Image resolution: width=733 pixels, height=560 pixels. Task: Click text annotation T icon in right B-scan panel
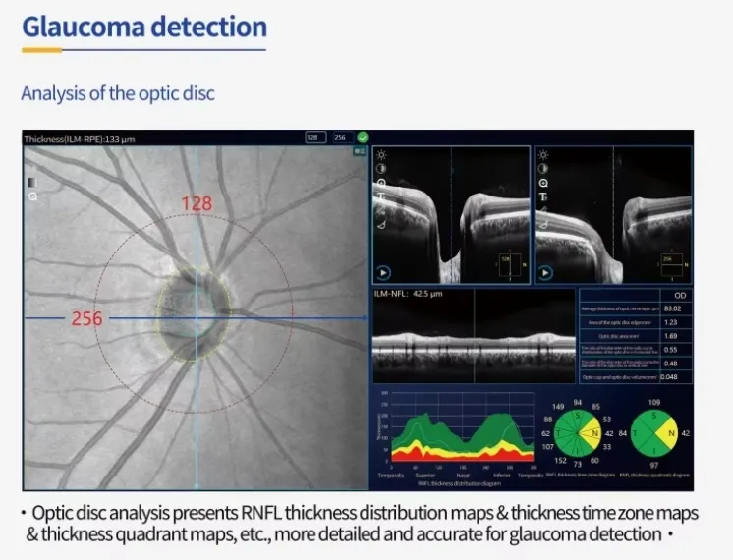tap(543, 196)
